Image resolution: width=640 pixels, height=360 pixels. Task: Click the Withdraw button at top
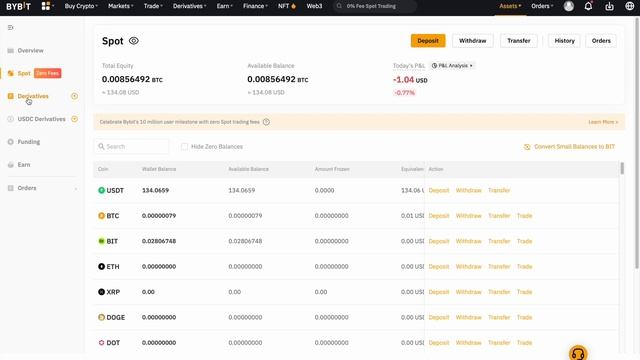[x=473, y=41]
